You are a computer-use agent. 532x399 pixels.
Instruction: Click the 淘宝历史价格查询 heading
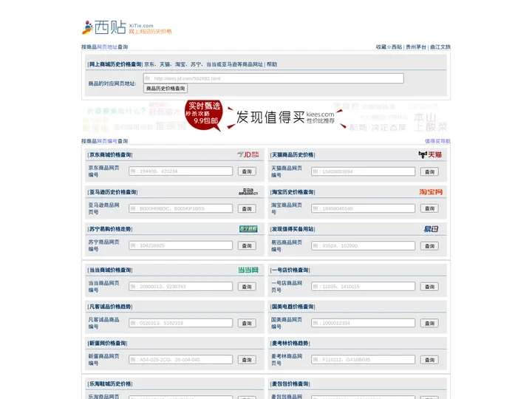293,192
